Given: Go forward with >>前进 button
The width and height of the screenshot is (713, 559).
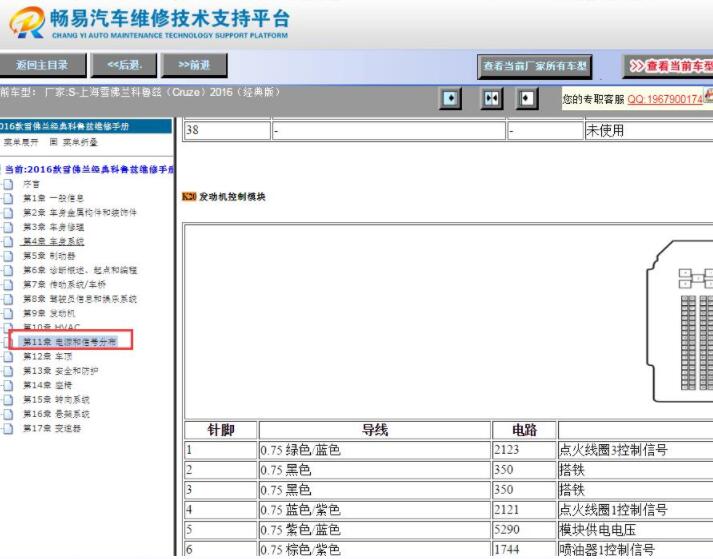Looking at the screenshot, I should tap(194, 65).
